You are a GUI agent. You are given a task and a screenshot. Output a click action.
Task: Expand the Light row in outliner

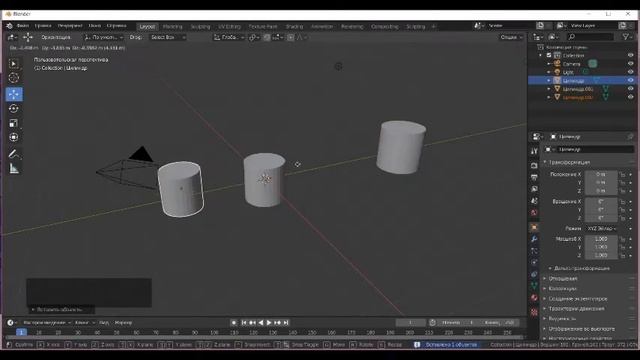coord(549,72)
